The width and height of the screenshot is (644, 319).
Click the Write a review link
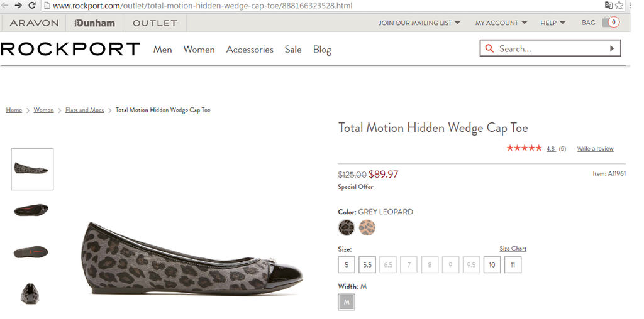coord(595,149)
